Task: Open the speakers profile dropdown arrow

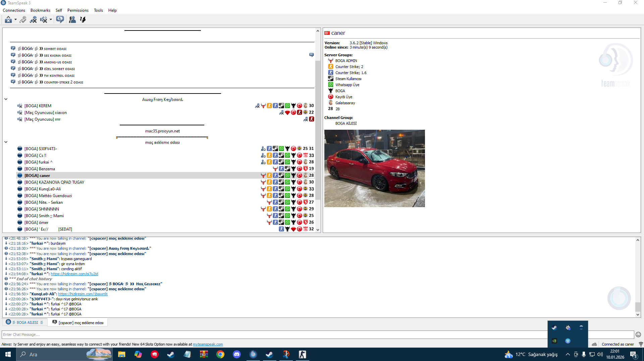Action: 51,20
